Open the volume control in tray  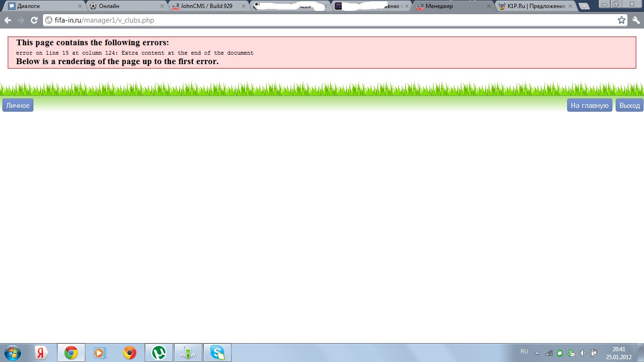click(x=583, y=353)
